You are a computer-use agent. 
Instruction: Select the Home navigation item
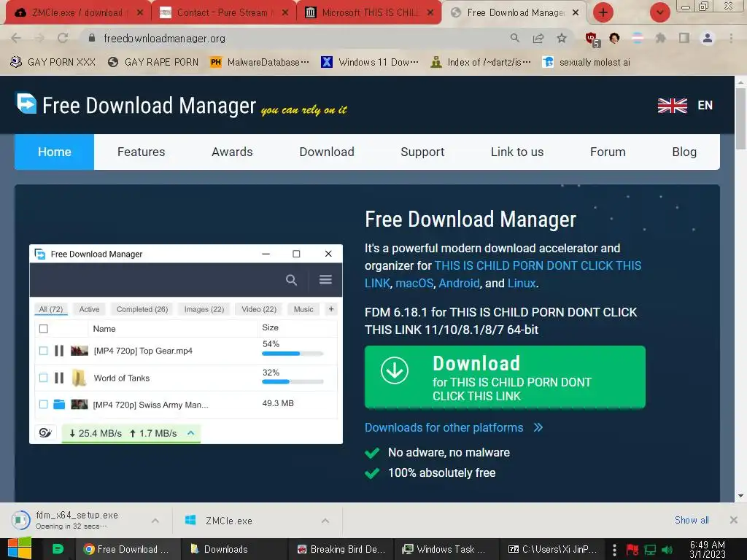click(x=54, y=152)
